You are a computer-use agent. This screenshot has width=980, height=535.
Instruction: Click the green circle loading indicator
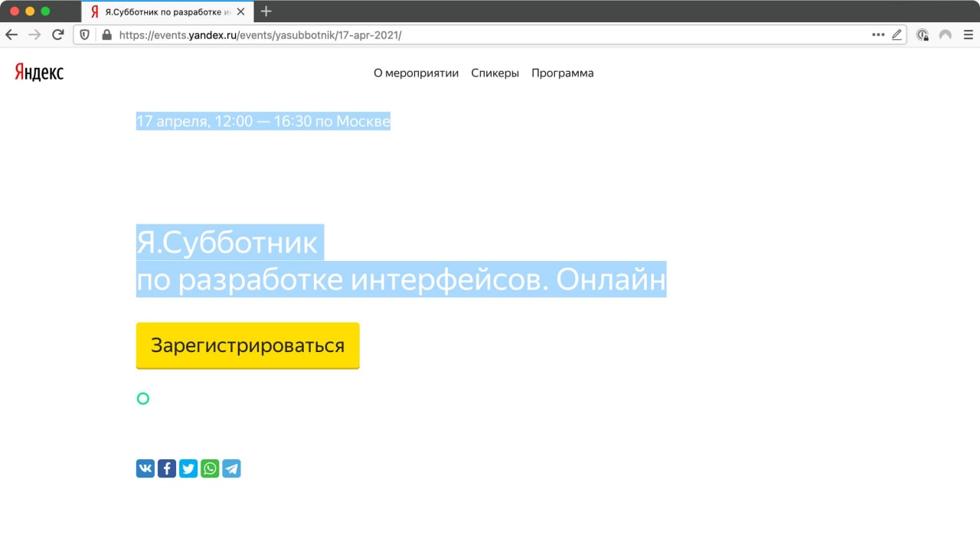[142, 399]
